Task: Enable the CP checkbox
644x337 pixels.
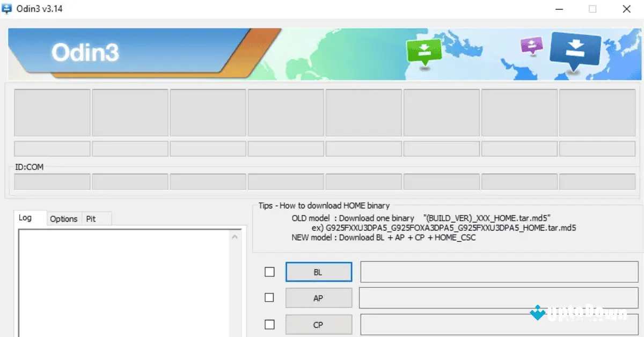Action: pyautogui.click(x=269, y=324)
